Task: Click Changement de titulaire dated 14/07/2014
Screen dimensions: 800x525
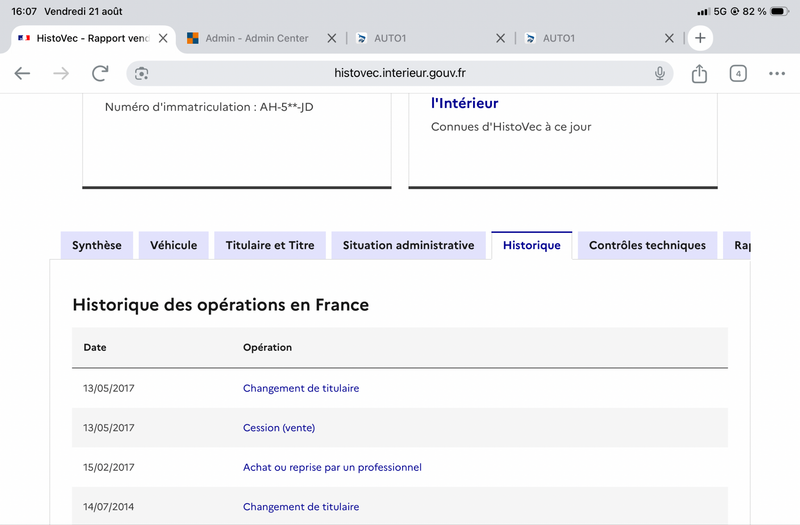Action: (301, 507)
